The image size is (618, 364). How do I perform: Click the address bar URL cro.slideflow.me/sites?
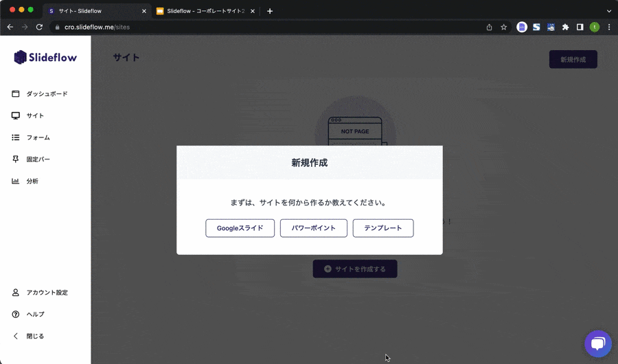pyautogui.click(x=97, y=27)
